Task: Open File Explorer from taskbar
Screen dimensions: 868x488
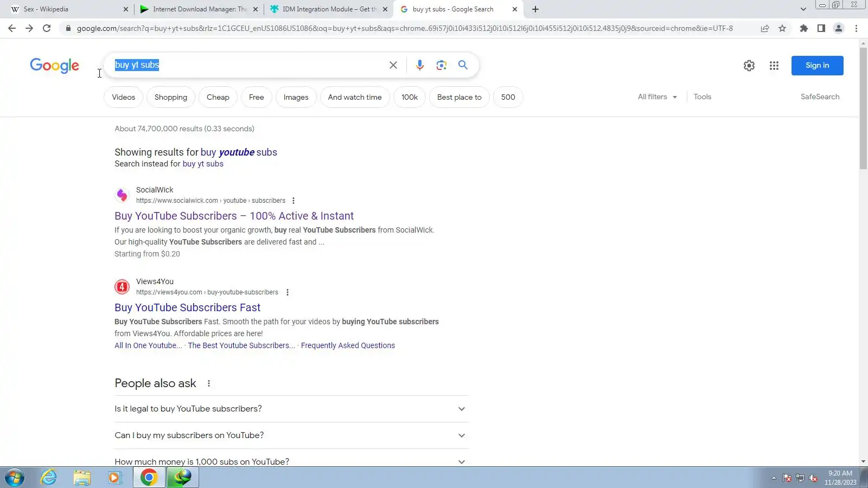Action: 82,478
